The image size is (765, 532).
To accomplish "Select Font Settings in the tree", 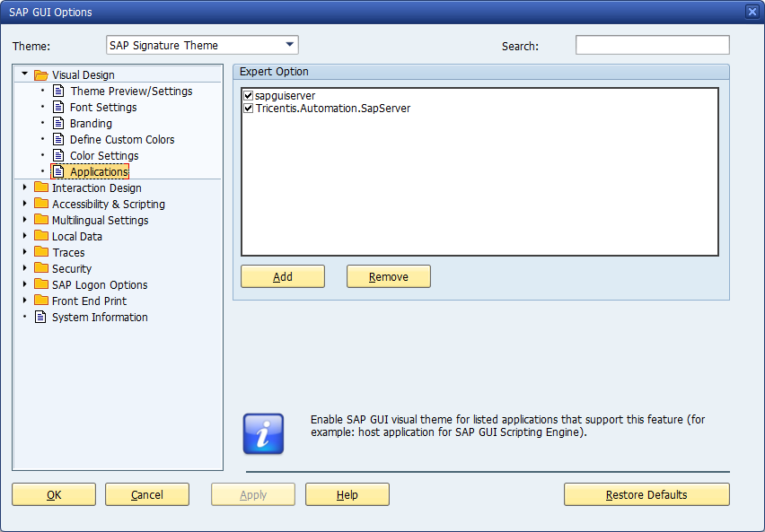I will 103,108.
